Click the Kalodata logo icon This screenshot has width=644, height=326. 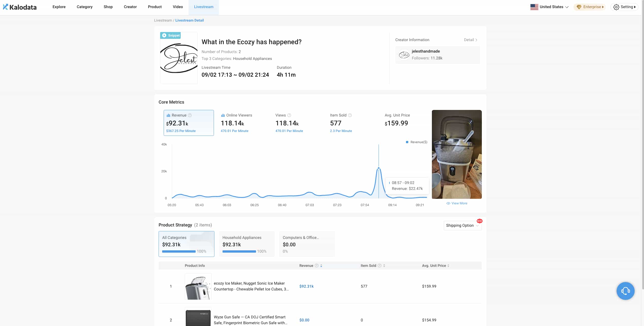6,7
